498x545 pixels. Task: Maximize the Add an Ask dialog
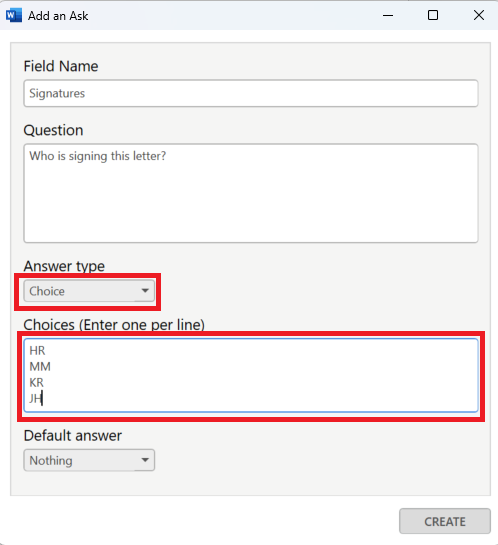point(433,15)
